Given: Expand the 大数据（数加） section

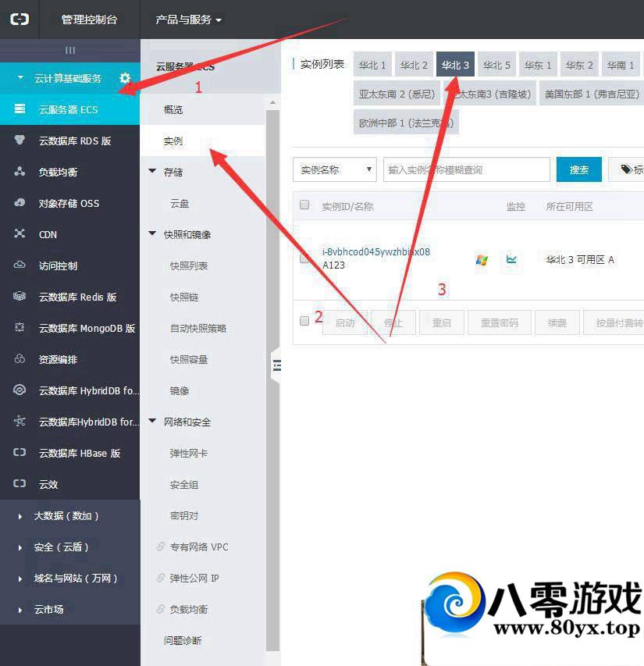Looking at the screenshot, I should click(x=20, y=517).
